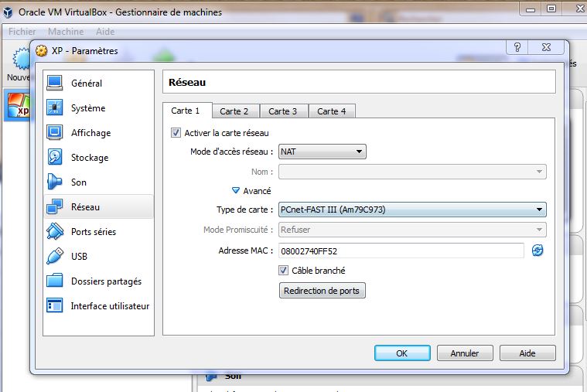Open the Mode d'accès réseau NAT dropdown
587x392 pixels.
323,152
